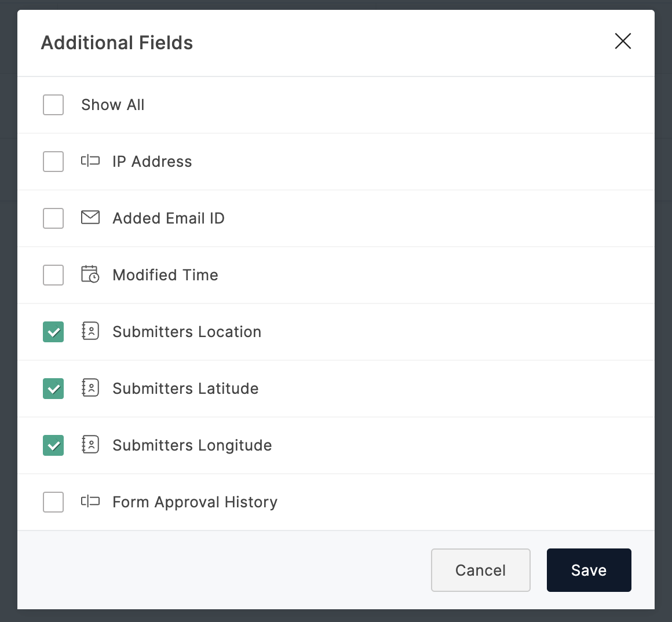Click the Form Approval History label

[195, 502]
